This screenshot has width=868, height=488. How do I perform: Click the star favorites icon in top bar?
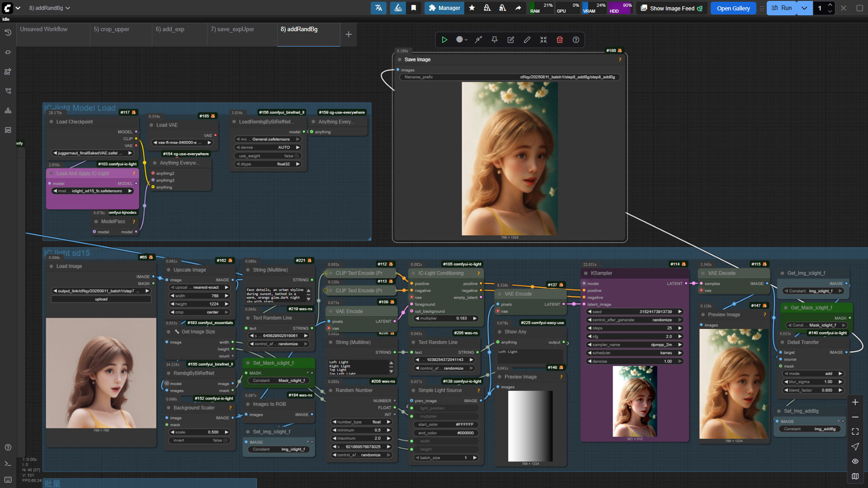click(x=472, y=8)
